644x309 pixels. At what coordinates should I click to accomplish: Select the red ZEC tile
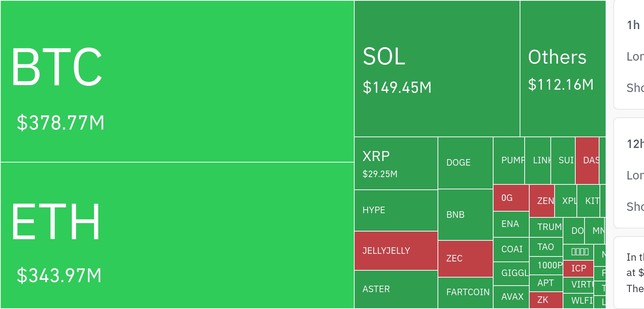(x=465, y=259)
